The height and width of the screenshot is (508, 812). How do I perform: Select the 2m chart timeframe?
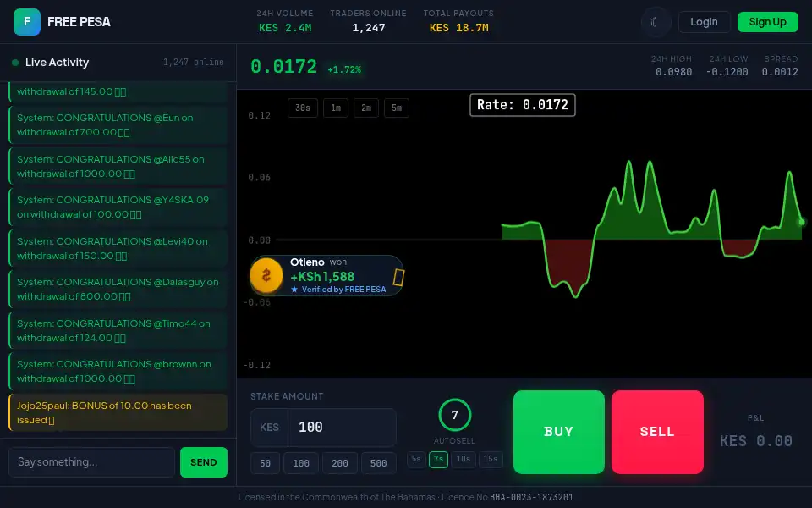click(366, 108)
